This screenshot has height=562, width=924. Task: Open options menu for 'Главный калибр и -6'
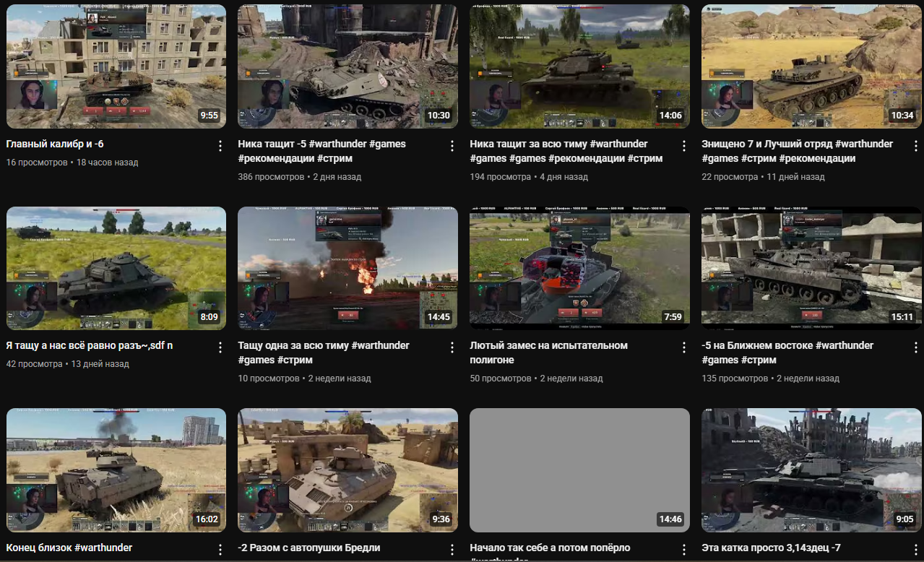point(220,146)
